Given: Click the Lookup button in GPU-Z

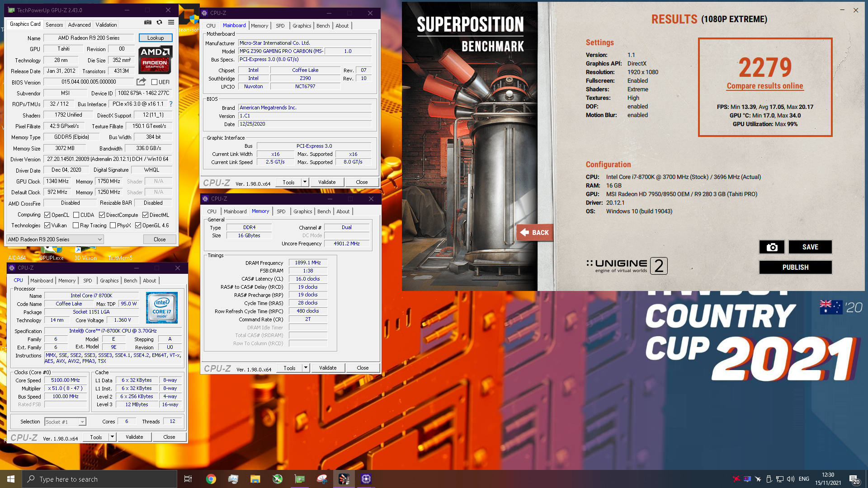Looking at the screenshot, I should click(156, 38).
